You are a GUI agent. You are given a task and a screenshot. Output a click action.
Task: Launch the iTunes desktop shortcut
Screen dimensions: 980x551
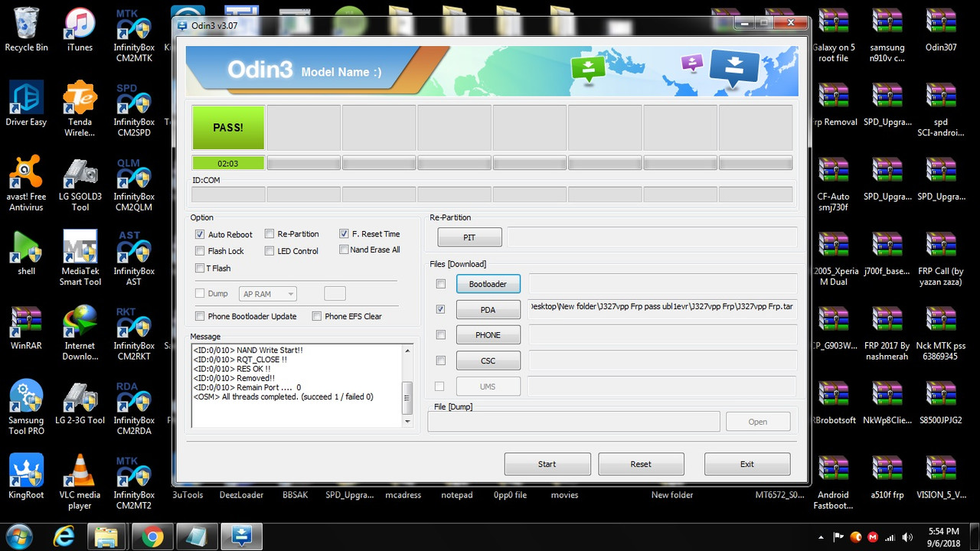tap(80, 31)
